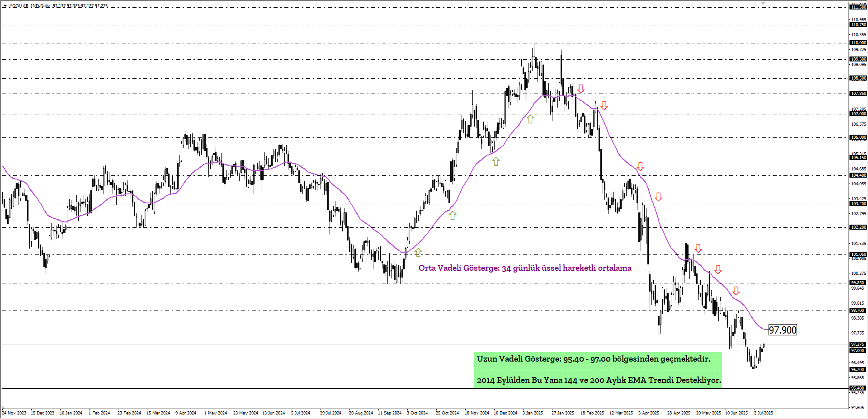Viewport: 868px width, 419px height.
Task: Click the 3 Oct 2024 date label
Action: pyautogui.click(x=417, y=413)
